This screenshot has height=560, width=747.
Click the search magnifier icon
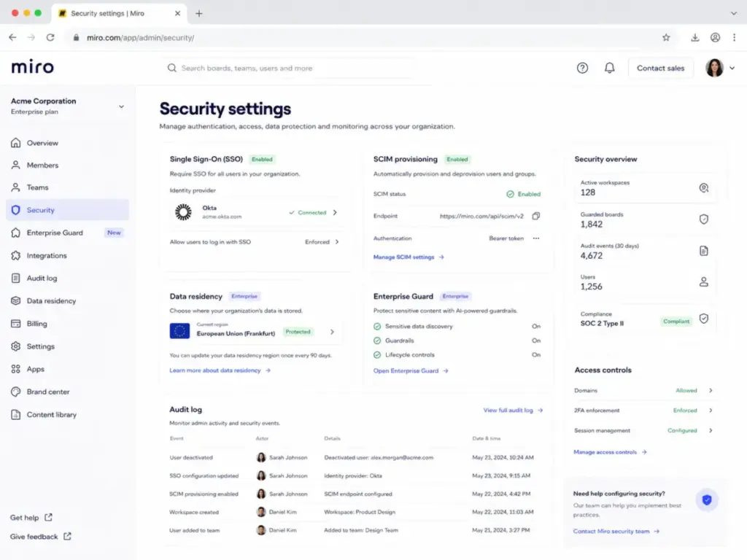pyautogui.click(x=172, y=68)
